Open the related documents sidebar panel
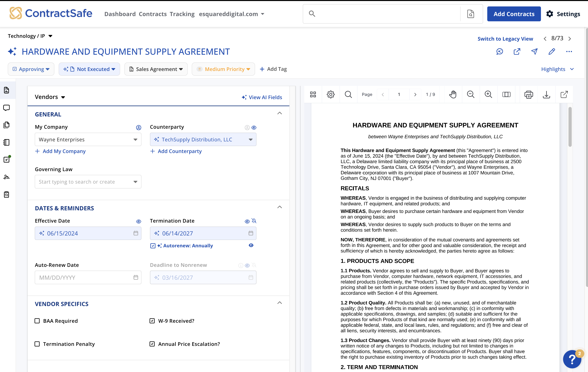Image resolution: width=588 pixels, height=372 pixels. pyautogui.click(x=6, y=125)
